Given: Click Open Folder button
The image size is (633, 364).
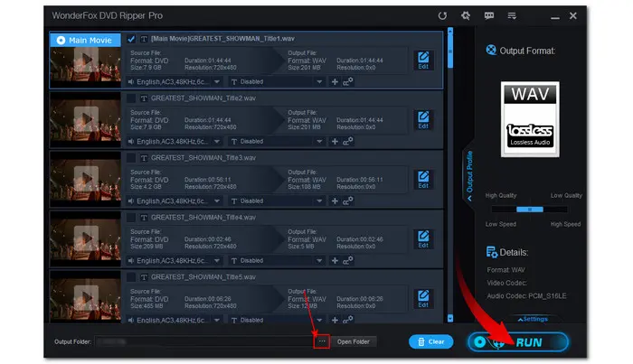Looking at the screenshot, I should click(x=354, y=341).
